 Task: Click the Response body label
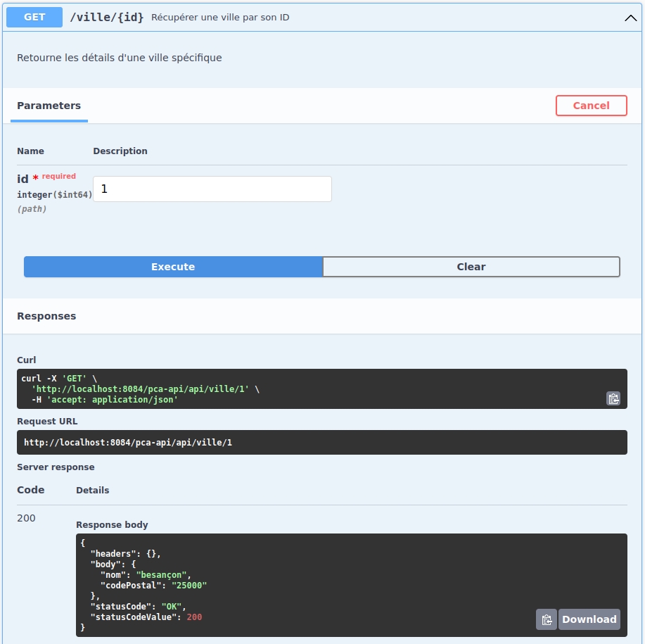point(112,524)
